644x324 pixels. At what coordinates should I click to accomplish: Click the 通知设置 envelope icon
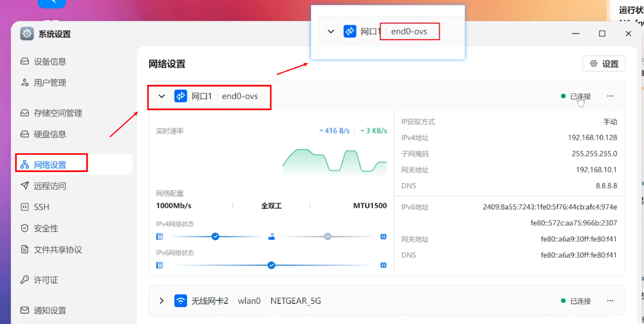25,310
